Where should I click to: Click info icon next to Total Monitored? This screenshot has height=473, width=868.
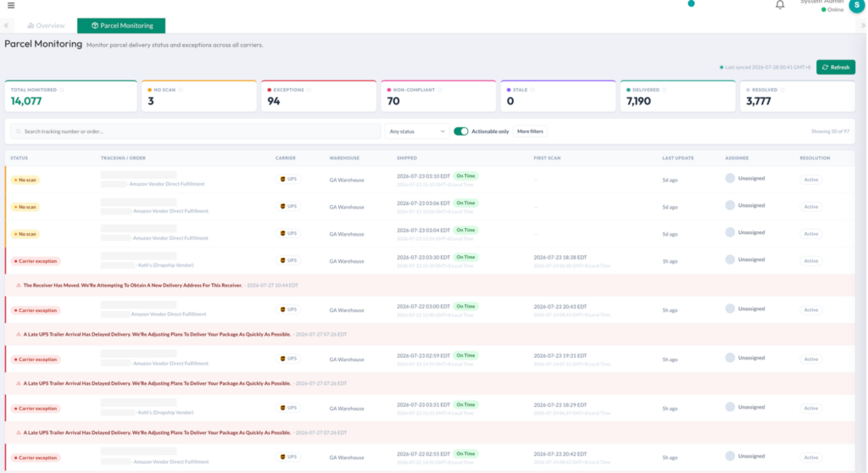click(61, 90)
